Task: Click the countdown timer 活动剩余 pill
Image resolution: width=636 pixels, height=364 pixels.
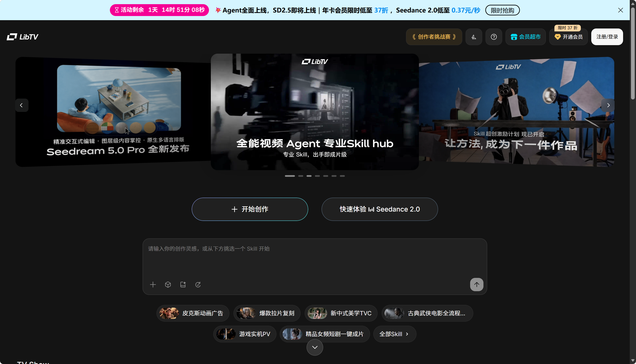Action: click(159, 10)
